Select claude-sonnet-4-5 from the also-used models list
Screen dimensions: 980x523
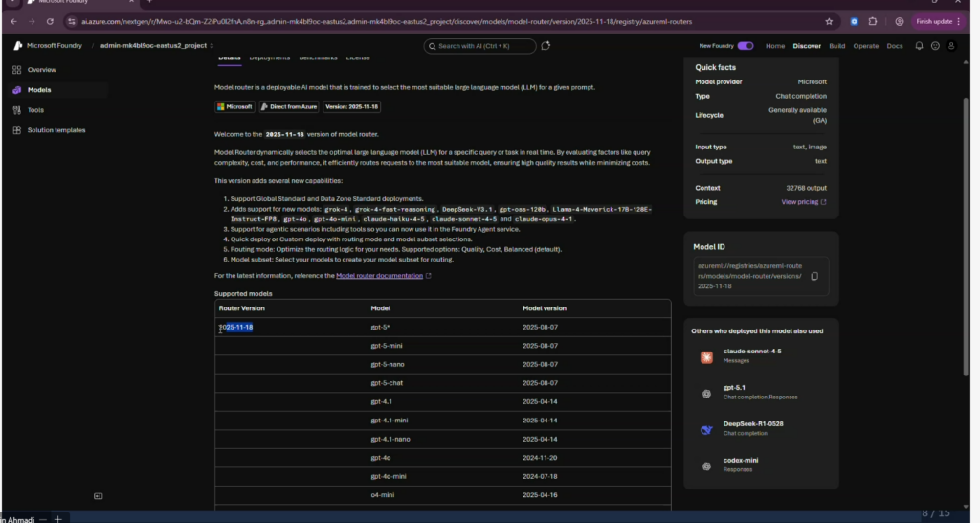tap(752, 352)
